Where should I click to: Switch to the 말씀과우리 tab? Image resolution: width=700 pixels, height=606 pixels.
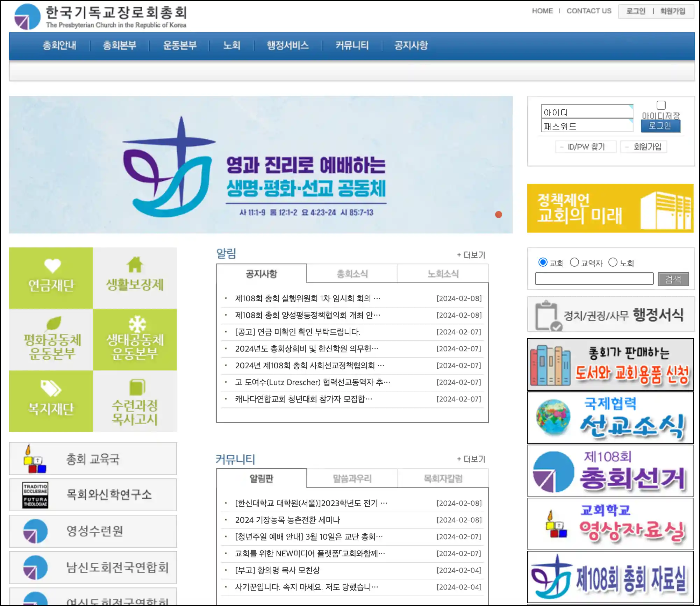pos(352,478)
